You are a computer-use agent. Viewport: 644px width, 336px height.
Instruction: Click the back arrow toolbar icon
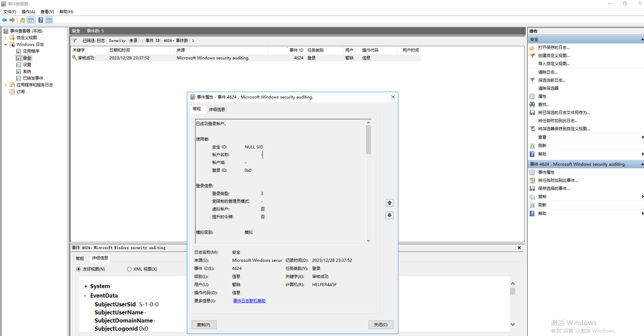click(4, 20)
